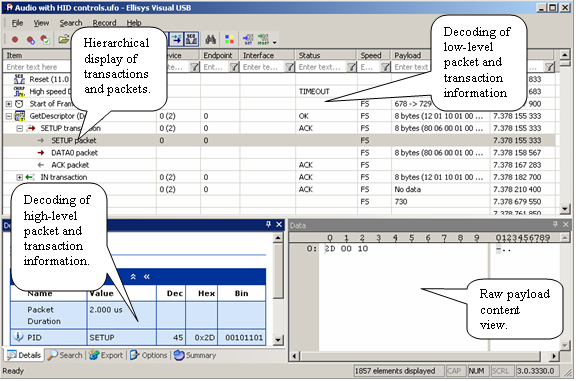Click the record icon with green checkmark
This screenshot has width=576, height=381.
tap(45, 39)
